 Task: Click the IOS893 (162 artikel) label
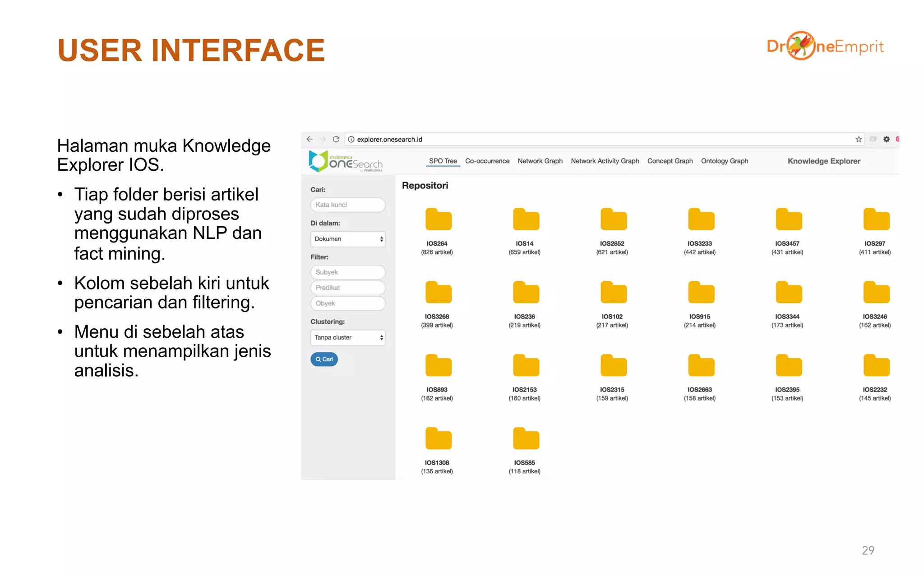(437, 394)
